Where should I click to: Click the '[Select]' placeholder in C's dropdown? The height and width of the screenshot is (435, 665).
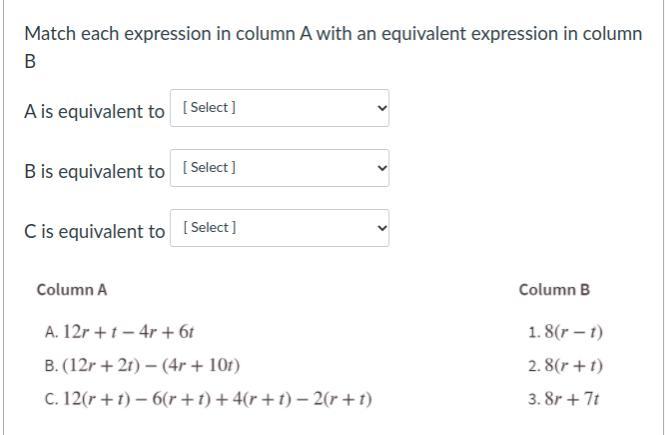pyautogui.click(x=209, y=228)
